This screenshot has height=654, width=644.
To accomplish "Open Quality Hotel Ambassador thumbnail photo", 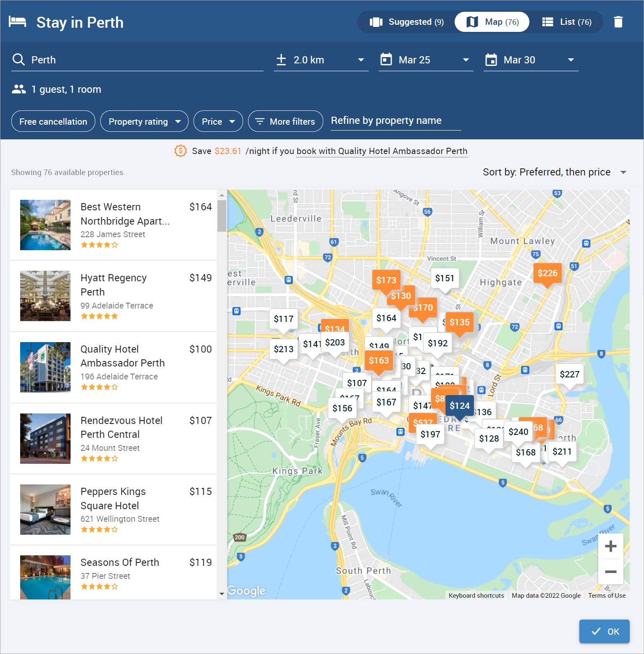I will point(45,367).
